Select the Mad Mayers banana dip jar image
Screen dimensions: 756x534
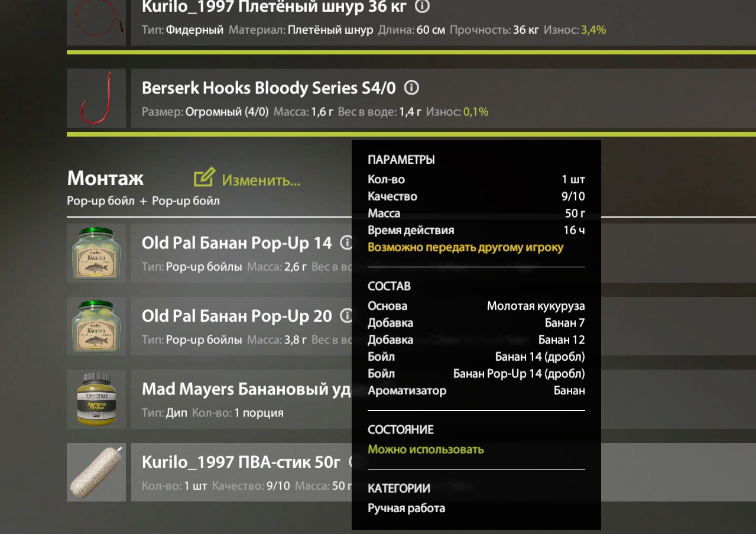click(96, 399)
